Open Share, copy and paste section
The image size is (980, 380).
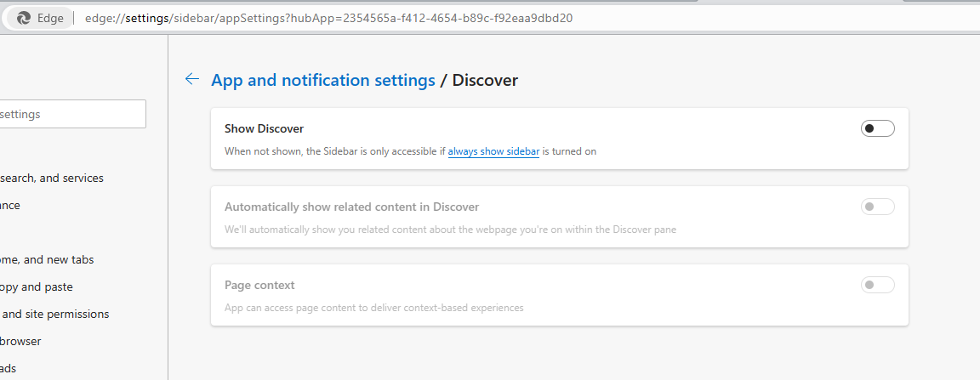(37, 286)
